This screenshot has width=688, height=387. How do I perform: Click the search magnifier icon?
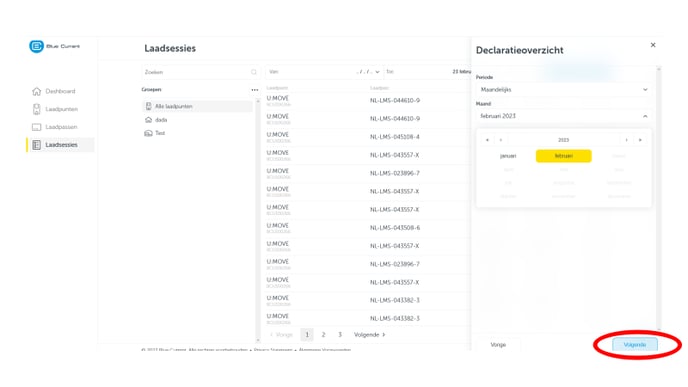254,72
